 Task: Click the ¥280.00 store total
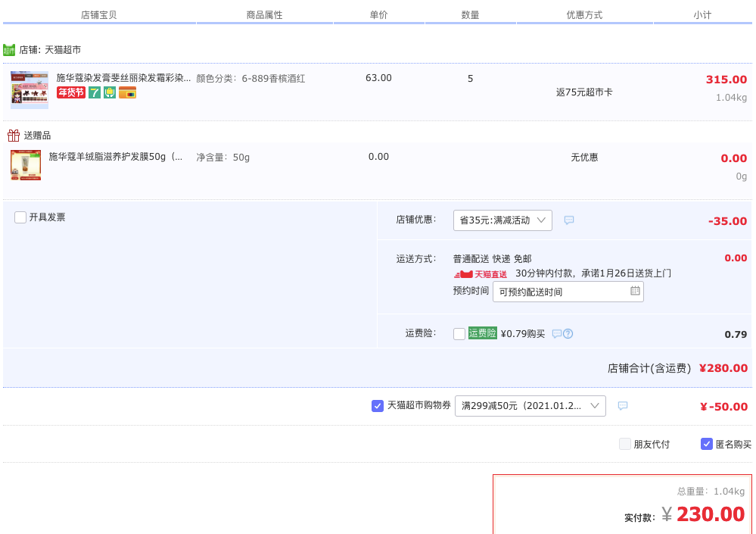[x=723, y=368]
